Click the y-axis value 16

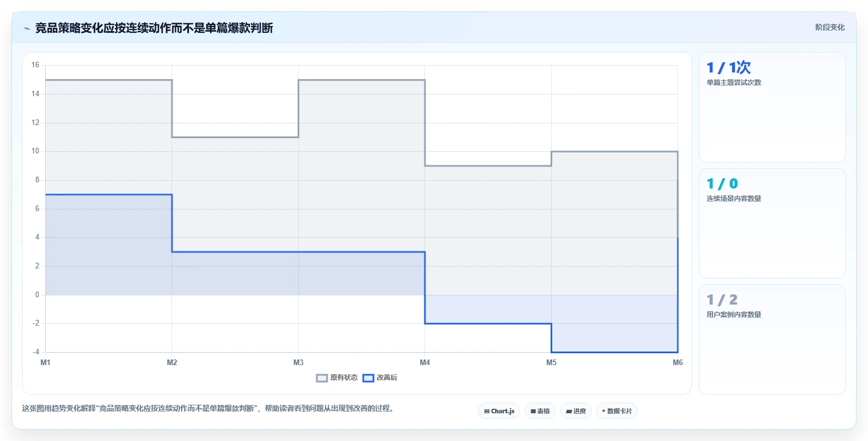click(x=35, y=65)
